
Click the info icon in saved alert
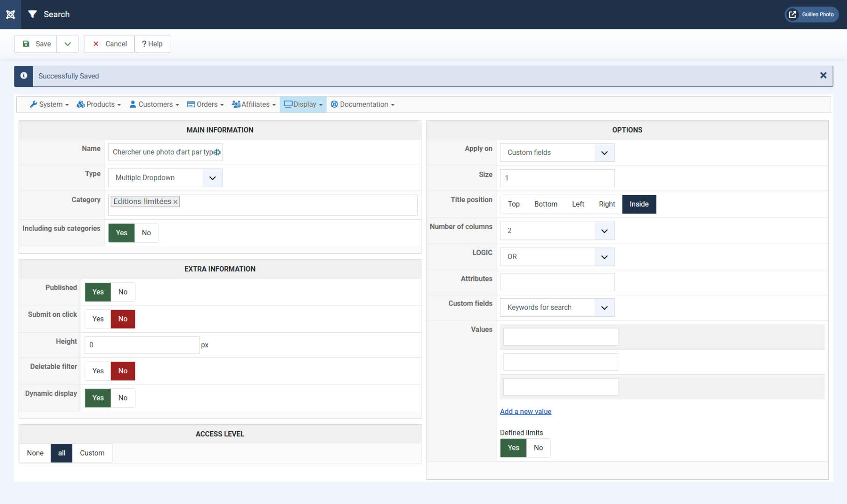click(24, 76)
